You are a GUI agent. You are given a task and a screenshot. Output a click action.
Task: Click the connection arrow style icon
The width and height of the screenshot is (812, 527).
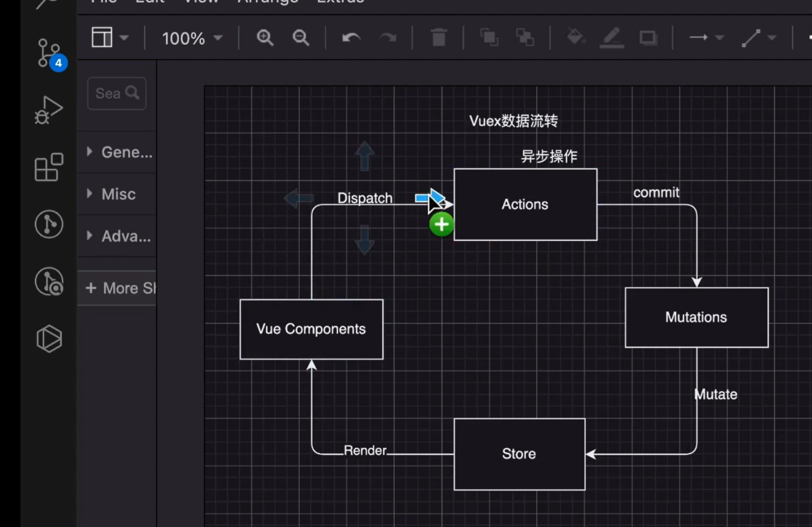click(699, 37)
